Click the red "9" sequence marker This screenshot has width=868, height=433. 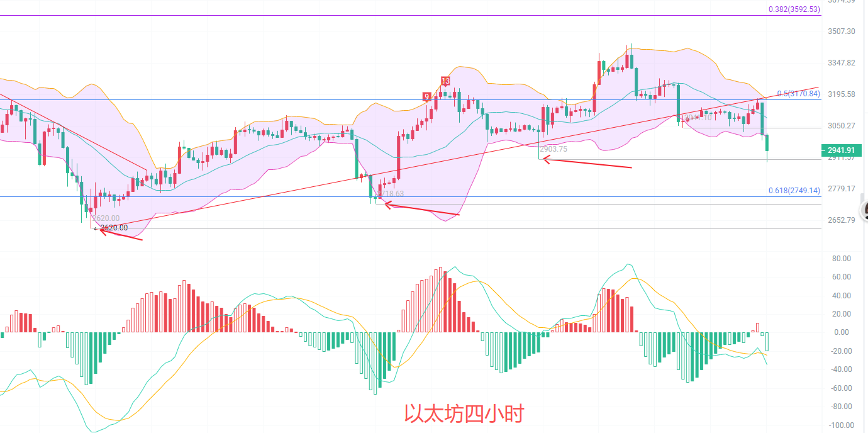pos(427,96)
